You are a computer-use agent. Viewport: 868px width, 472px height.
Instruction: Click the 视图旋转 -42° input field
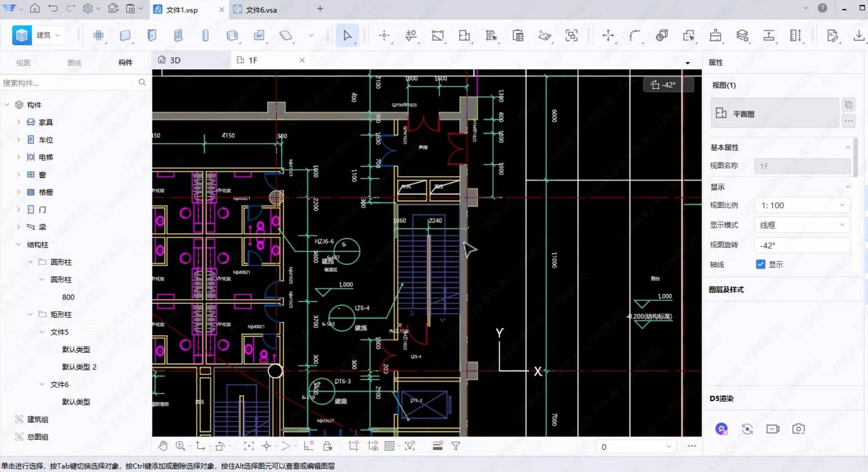pyautogui.click(x=802, y=245)
